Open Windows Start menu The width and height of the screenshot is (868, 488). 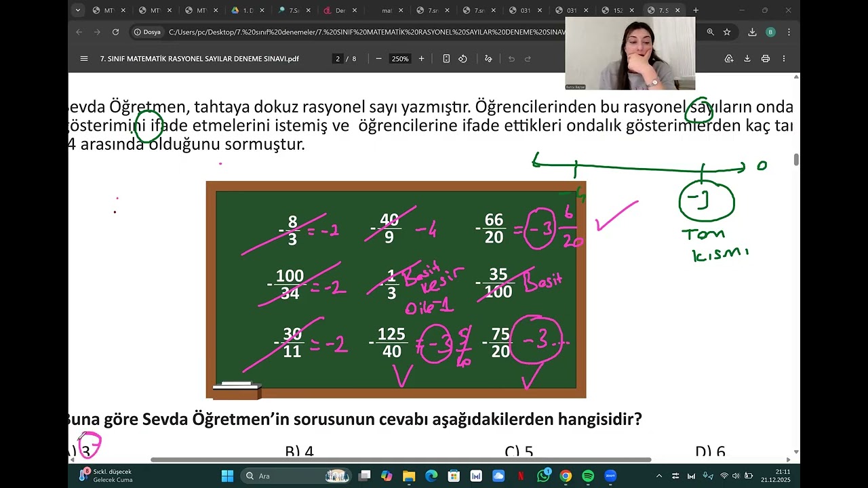pyautogui.click(x=227, y=476)
